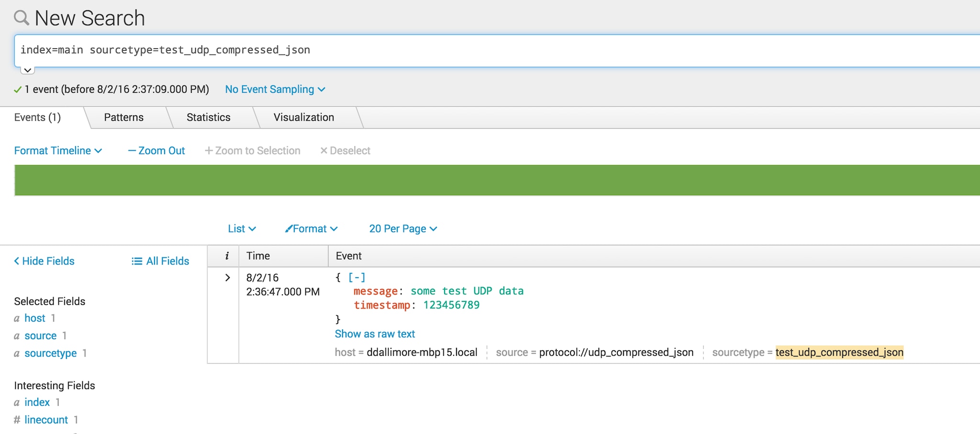
Task: Switch to the Patterns tab
Action: click(123, 118)
